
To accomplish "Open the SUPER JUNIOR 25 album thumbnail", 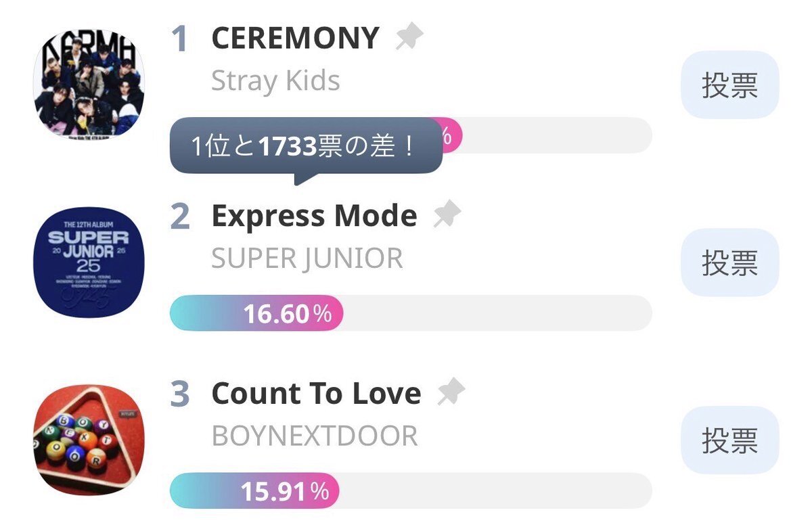I will [89, 262].
